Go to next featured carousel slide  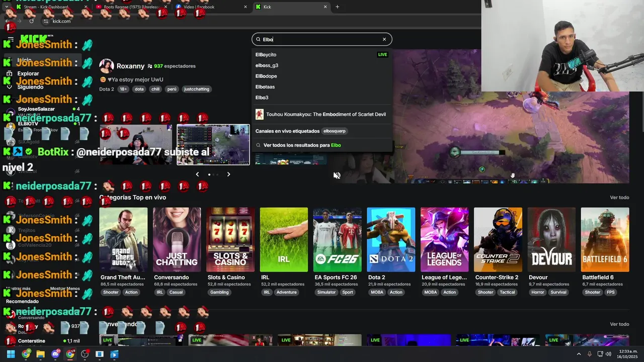pos(228,174)
